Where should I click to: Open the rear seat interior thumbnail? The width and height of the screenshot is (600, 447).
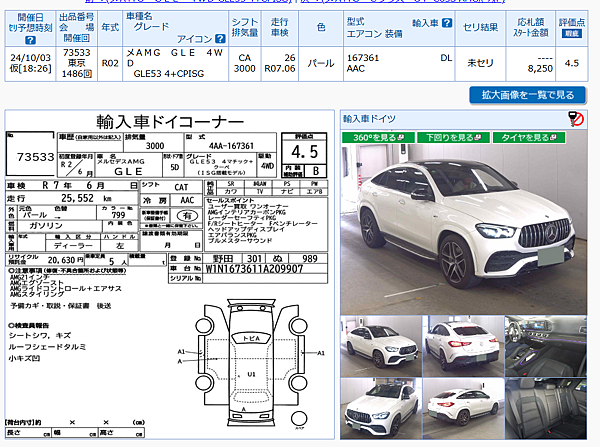click(546, 408)
